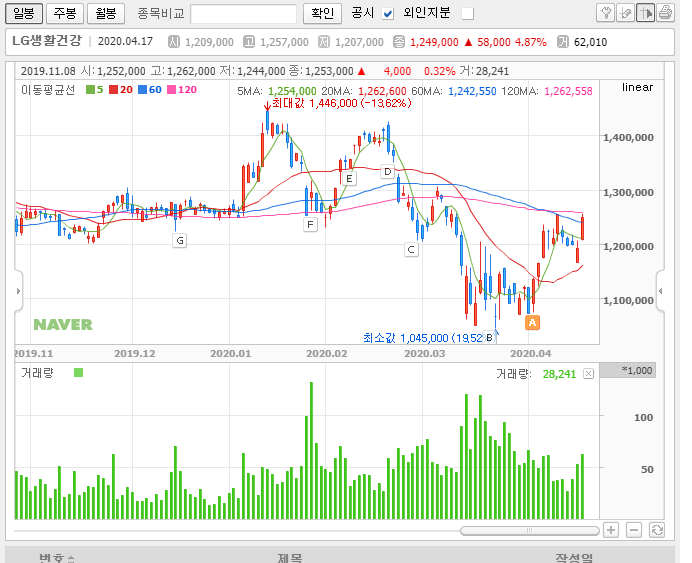Click the 120-day moving average swatch

[x=172, y=90]
